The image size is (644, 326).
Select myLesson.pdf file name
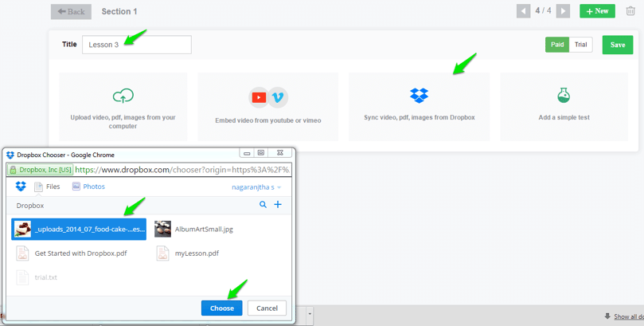pyautogui.click(x=197, y=253)
